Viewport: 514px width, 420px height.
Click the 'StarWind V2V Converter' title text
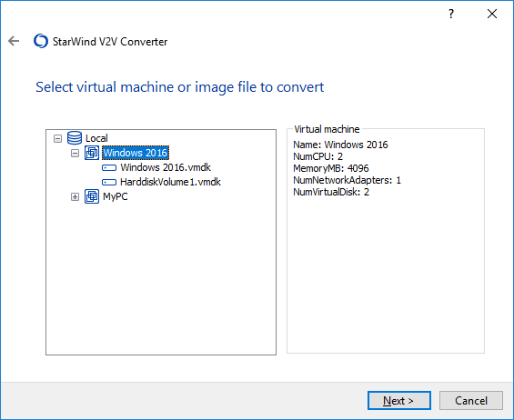coord(110,42)
